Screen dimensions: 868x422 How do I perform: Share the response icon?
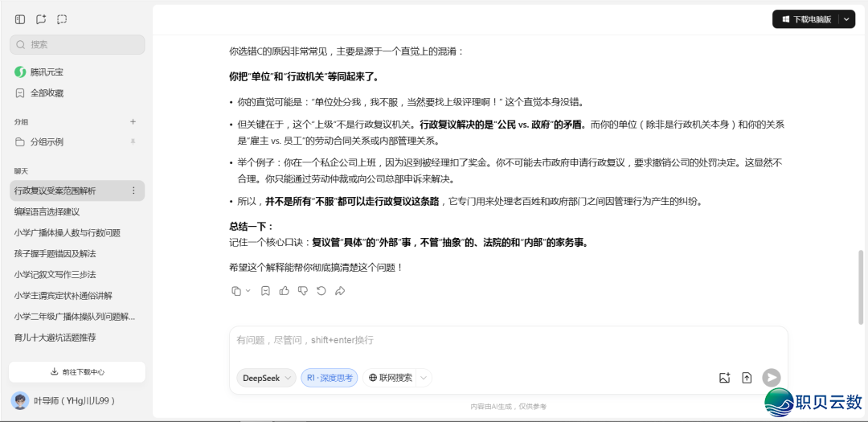point(340,291)
